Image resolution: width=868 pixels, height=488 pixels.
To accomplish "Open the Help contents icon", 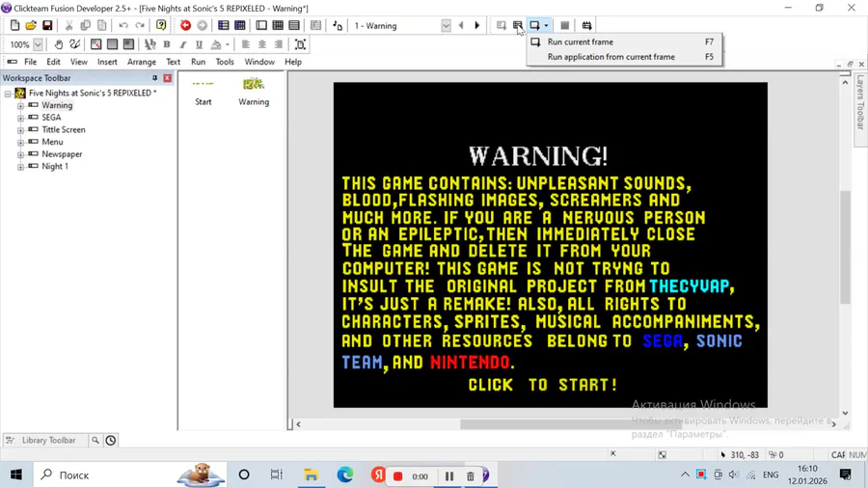I will (x=161, y=25).
